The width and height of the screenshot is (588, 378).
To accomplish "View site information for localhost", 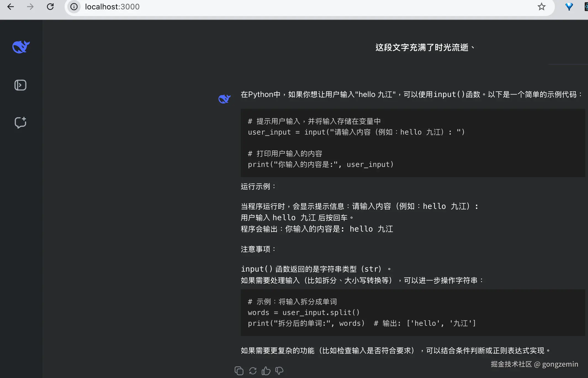I will [74, 7].
